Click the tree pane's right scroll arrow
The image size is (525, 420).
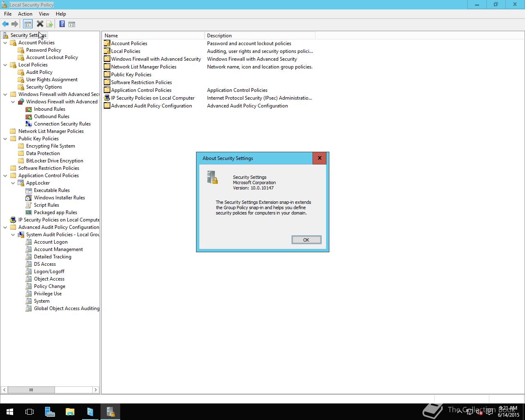click(96, 390)
